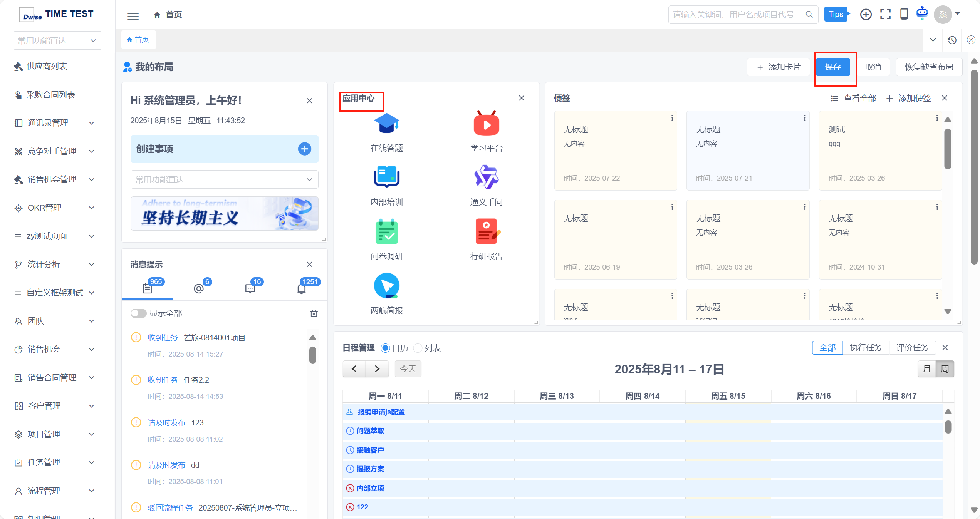Click the trash icon in 消息提示
This screenshot has width=980, height=519.
coord(314,313)
